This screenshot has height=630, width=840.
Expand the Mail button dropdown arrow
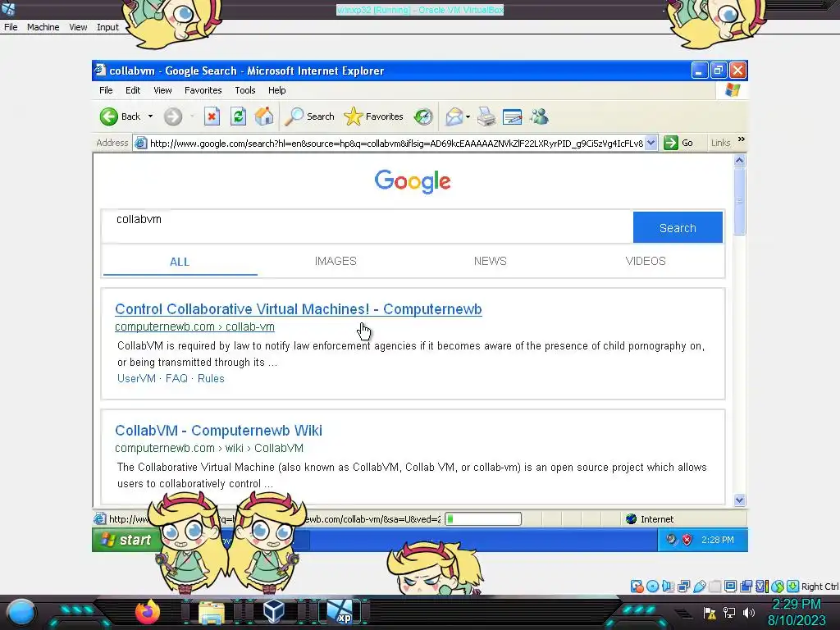tap(468, 116)
